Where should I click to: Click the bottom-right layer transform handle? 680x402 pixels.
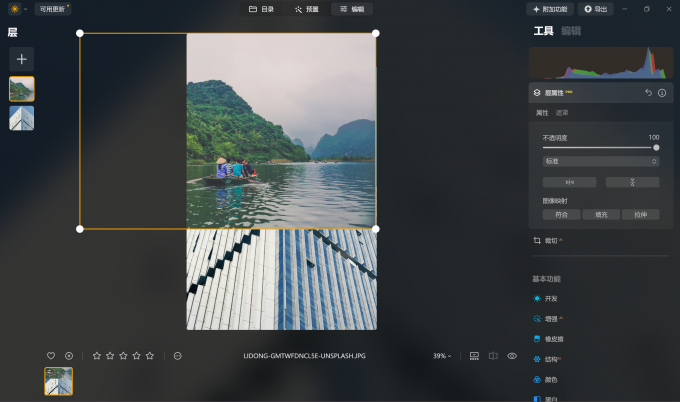click(x=376, y=229)
